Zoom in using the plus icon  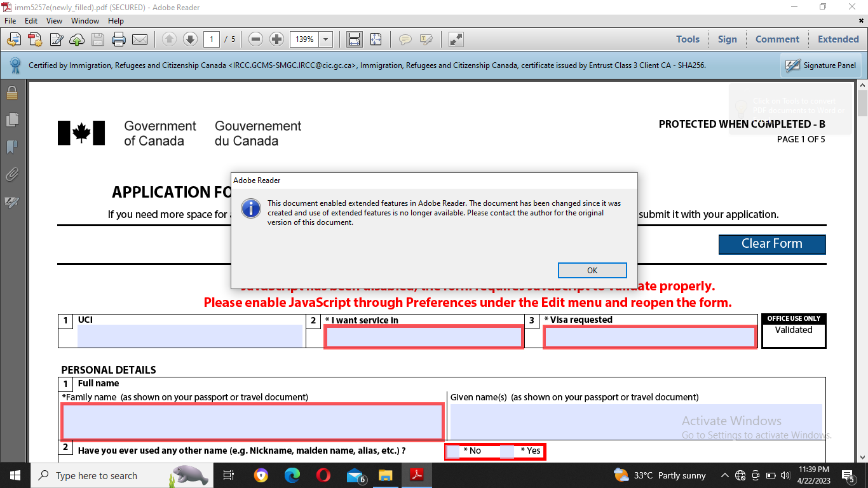coord(276,39)
